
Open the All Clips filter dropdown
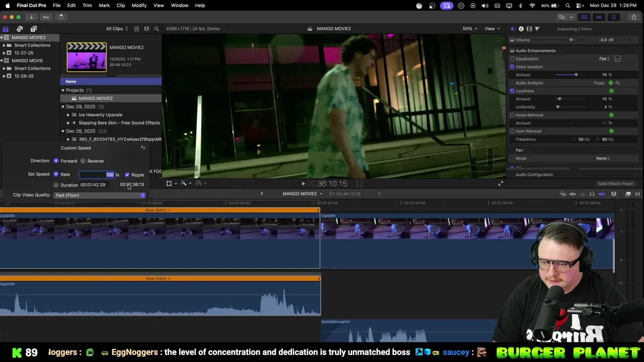point(117,29)
